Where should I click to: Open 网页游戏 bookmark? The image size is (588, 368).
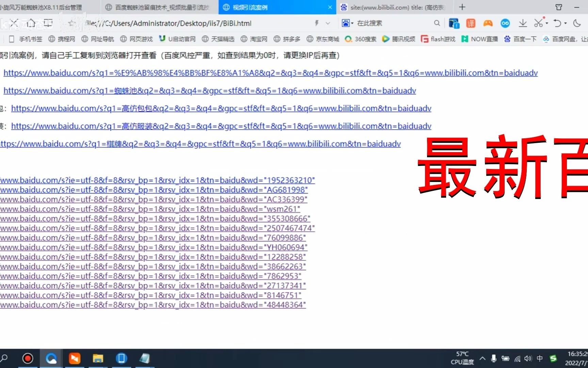(136, 39)
